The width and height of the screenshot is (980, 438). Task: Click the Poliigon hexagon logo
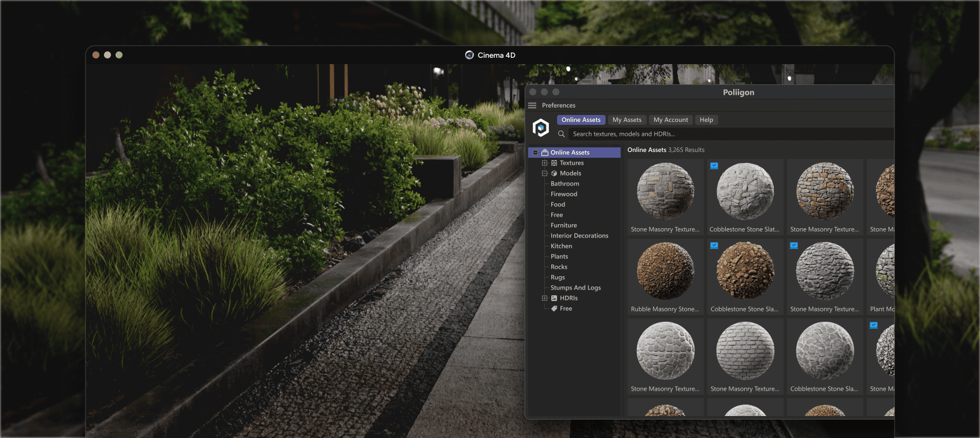coord(541,127)
